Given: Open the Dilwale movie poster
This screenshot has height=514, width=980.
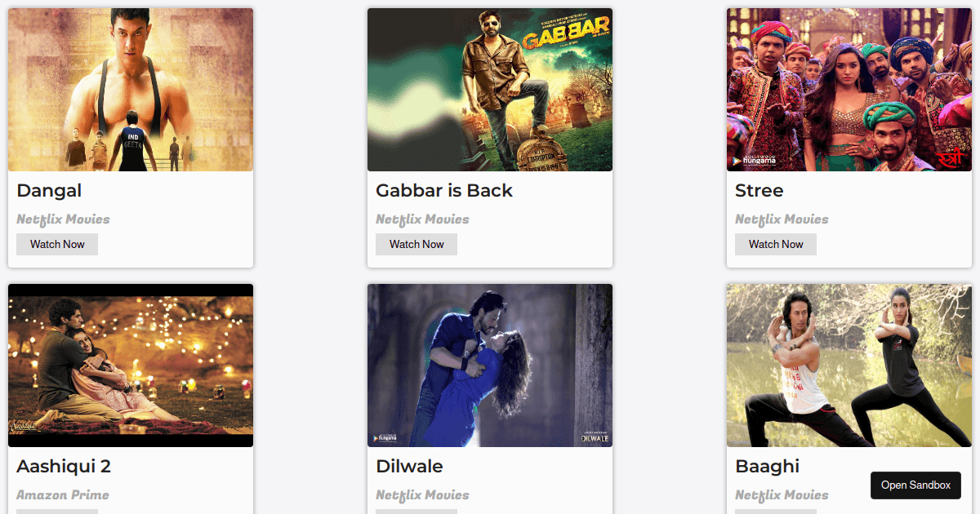Looking at the screenshot, I should point(490,366).
